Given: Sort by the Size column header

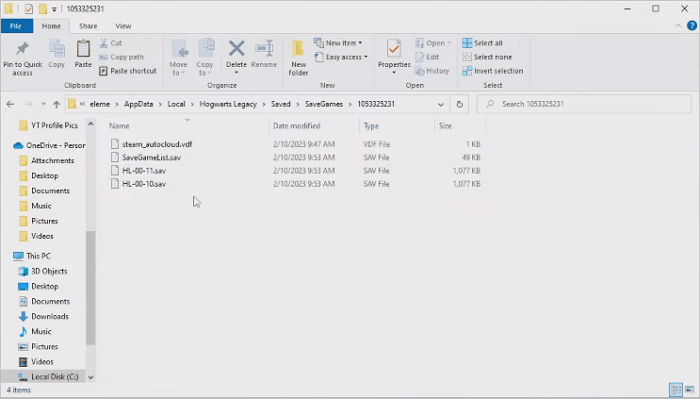Looking at the screenshot, I should coord(445,126).
